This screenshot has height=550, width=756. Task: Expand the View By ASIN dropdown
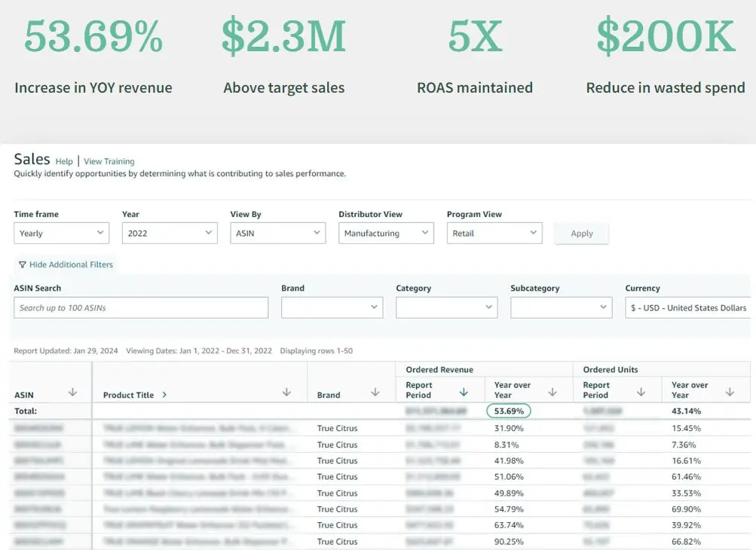click(277, 234)
